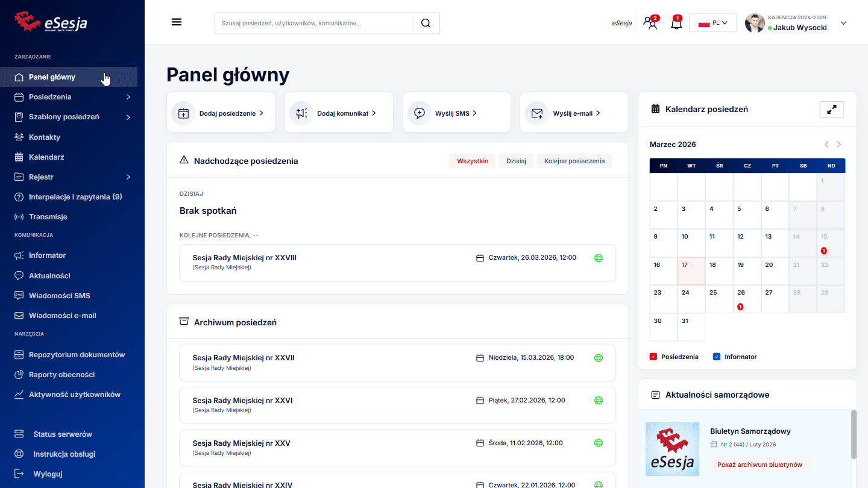
Task: Select the Dzisiaj filter
Action: pos(516,161)
